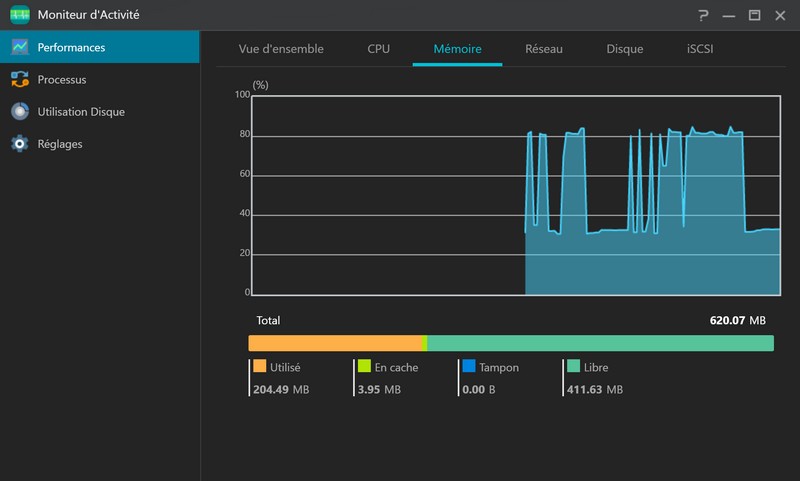Minimize the Moniteur d'Activité window
The image size is (800, 481).
729,16
